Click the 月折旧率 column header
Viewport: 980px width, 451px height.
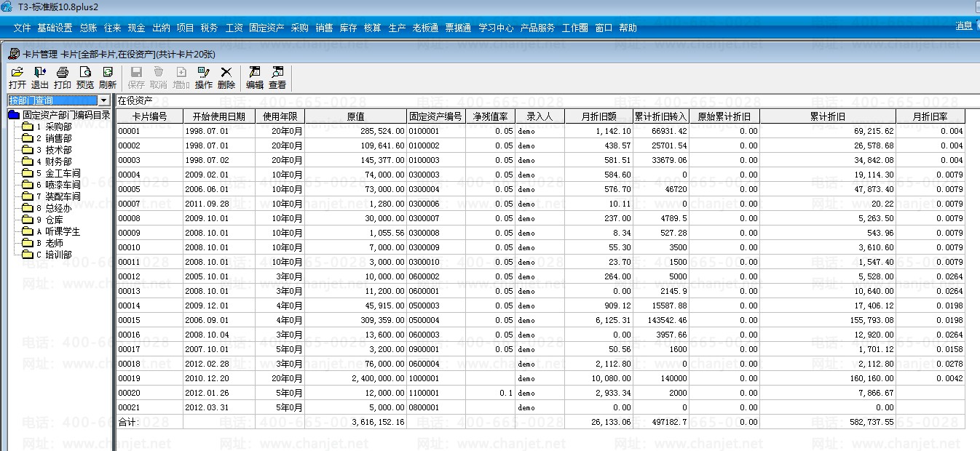[930, 116]
